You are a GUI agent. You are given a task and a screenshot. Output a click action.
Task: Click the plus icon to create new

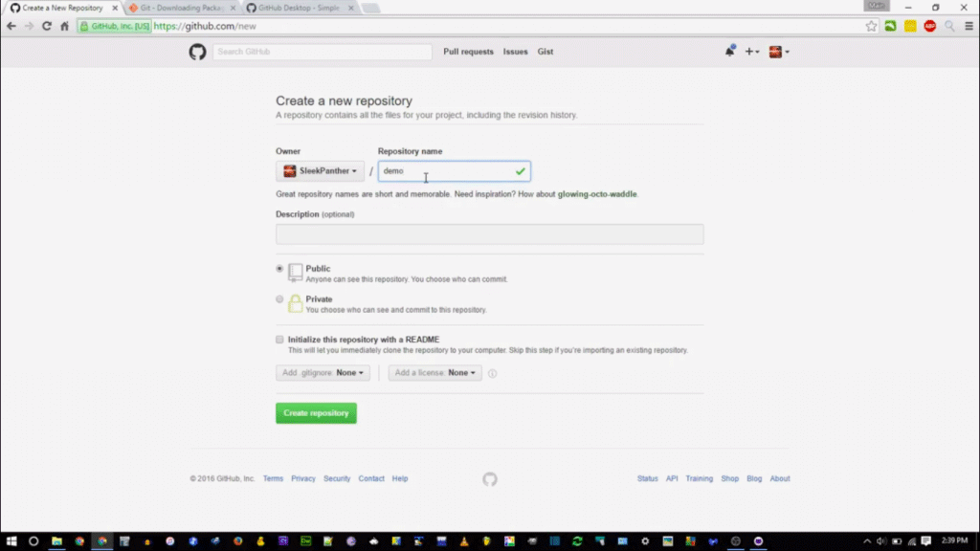(x=749, y=52)
